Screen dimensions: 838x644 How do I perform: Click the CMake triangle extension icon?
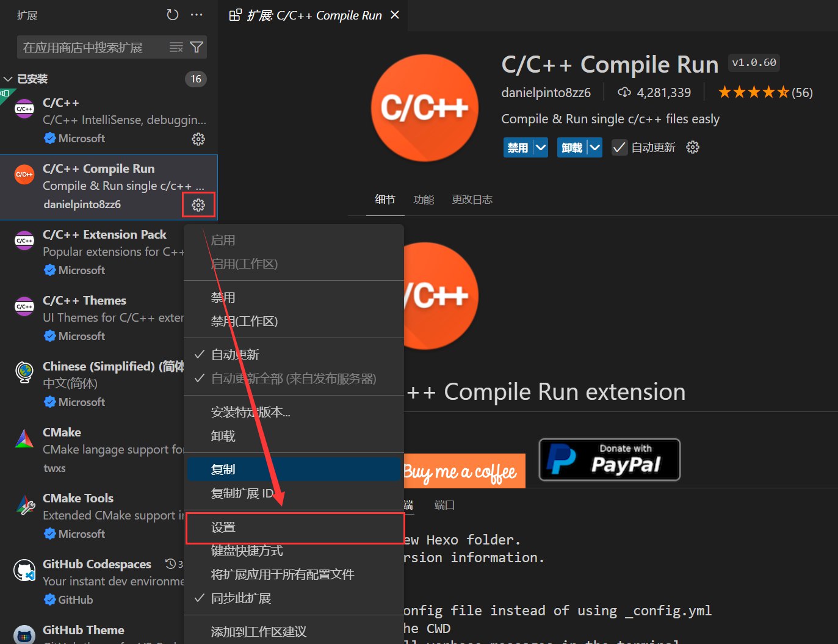point(24,438)
